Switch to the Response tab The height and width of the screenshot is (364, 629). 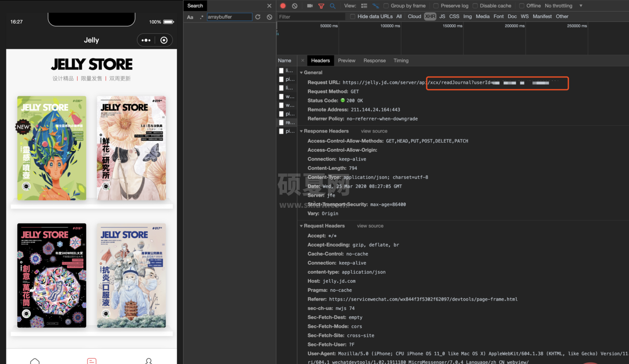(374, 60)
